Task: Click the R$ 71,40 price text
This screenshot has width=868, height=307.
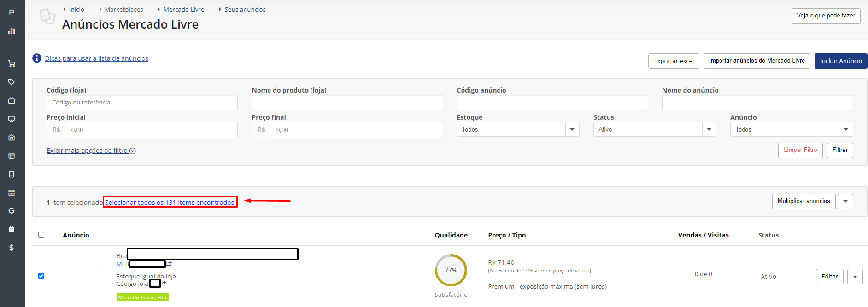Action: (x=501, y=262)
